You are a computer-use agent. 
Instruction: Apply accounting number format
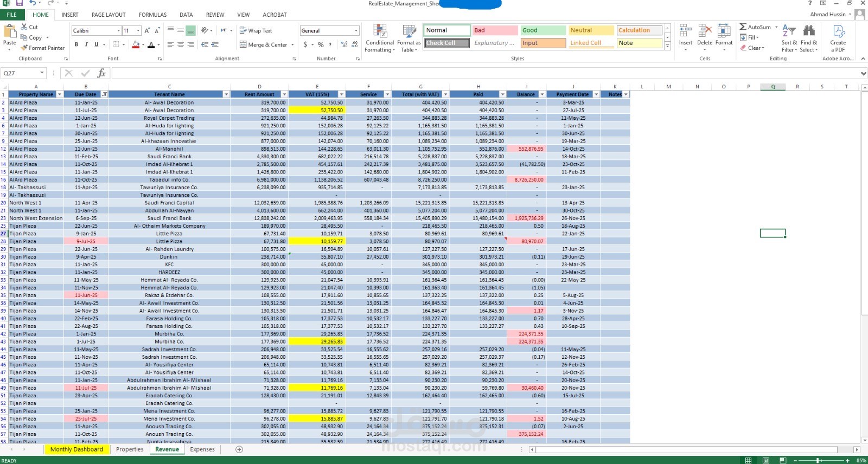click(305, 44)
